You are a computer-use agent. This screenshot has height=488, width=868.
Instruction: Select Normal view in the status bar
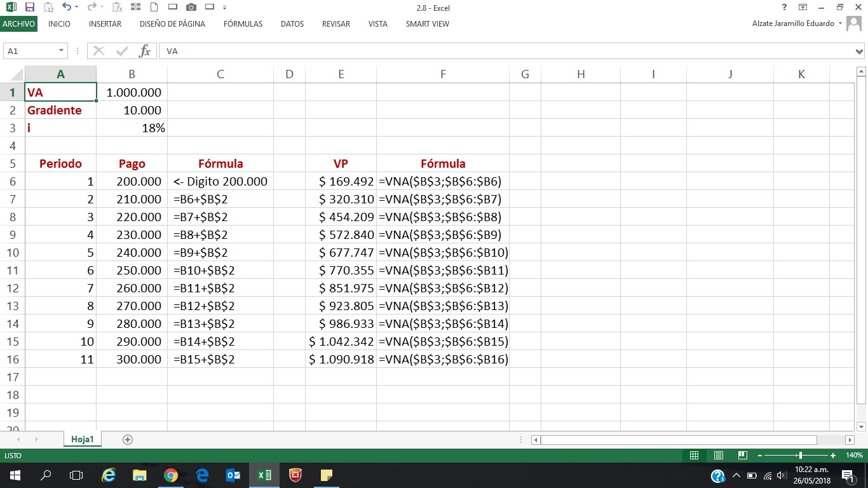click(x=695, y=455)
